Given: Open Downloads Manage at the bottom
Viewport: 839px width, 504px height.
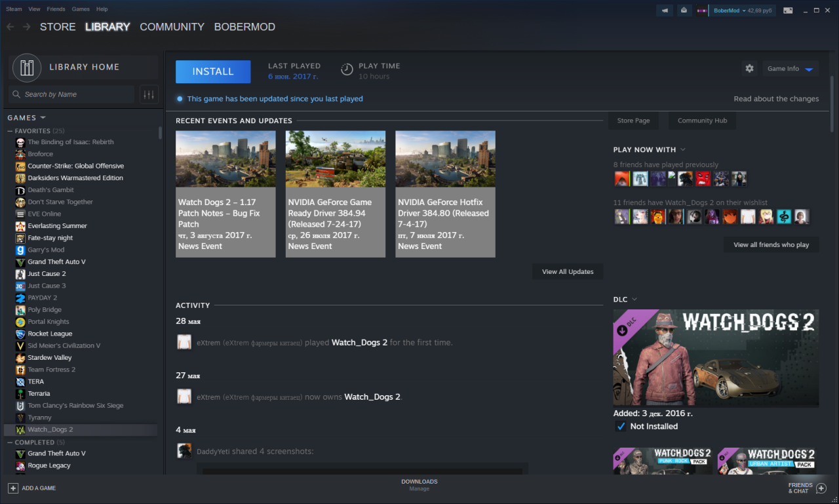Looking at the screenshot, I should pyautogui.click(x=419, y=485).
